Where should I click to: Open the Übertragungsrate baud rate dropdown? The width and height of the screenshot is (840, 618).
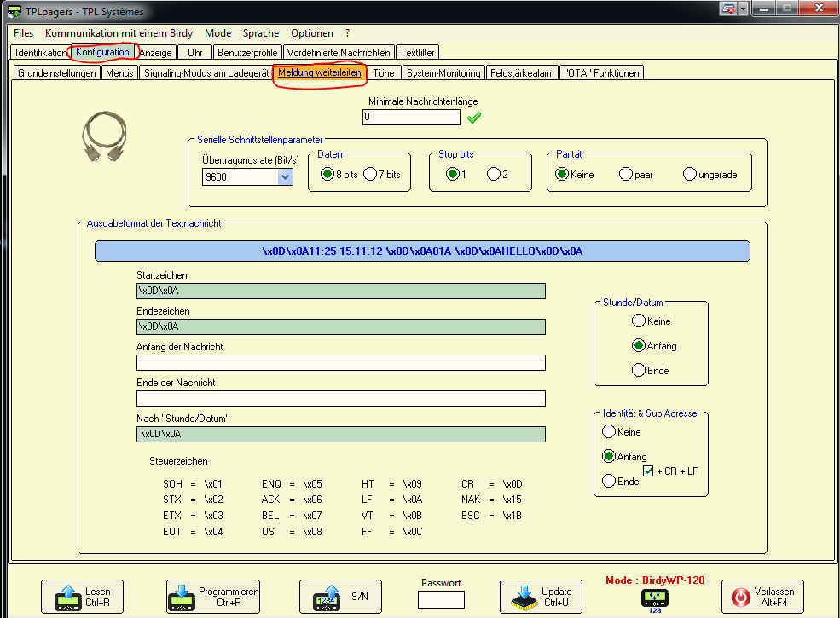[x=285, y=177]
